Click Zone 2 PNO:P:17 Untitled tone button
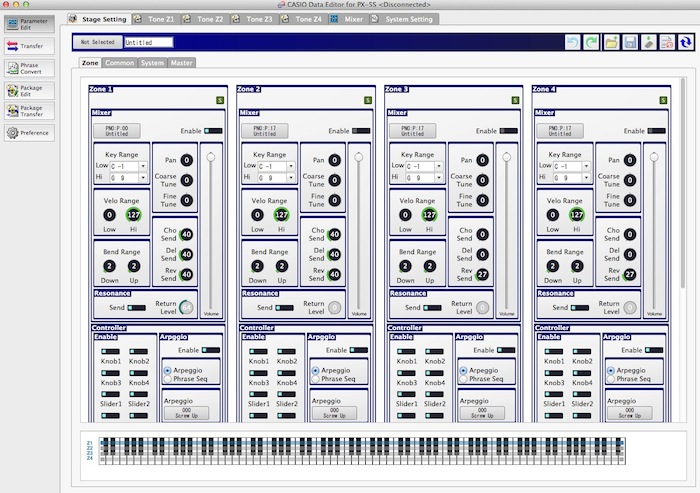Screen dimensions: 700x493 coord(265,131)
